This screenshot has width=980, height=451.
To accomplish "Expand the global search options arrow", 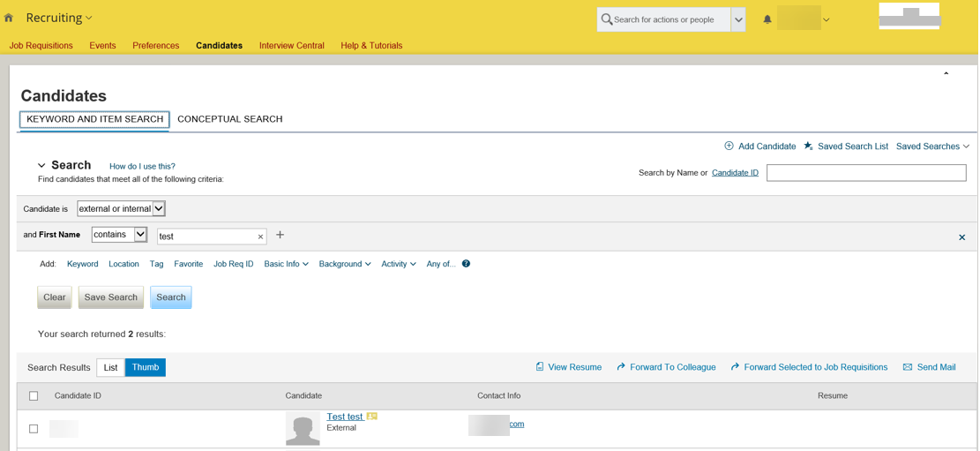I will (x=738, y=19).
